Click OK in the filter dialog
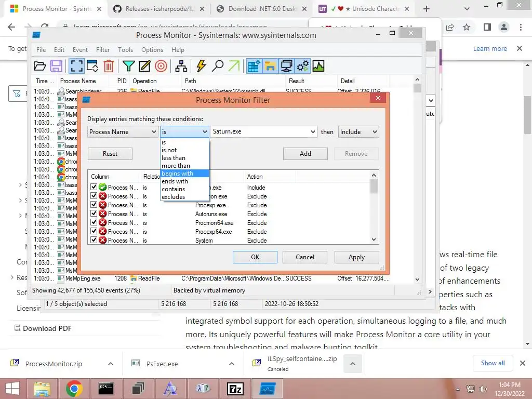Image resolution: width=532 pixels, height=399 pixels. point(255,257)
